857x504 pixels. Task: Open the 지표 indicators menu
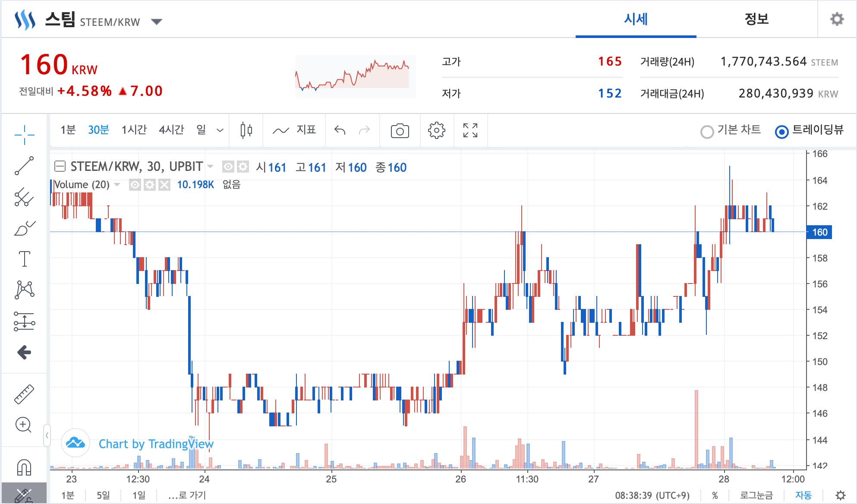coord(295,130)
